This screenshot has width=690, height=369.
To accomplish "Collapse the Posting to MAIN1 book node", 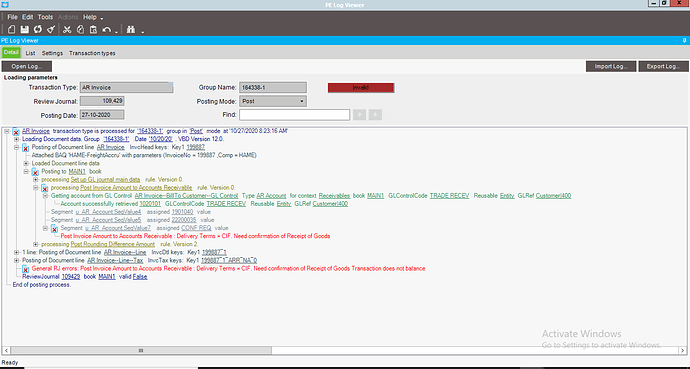I will [26, 172].
